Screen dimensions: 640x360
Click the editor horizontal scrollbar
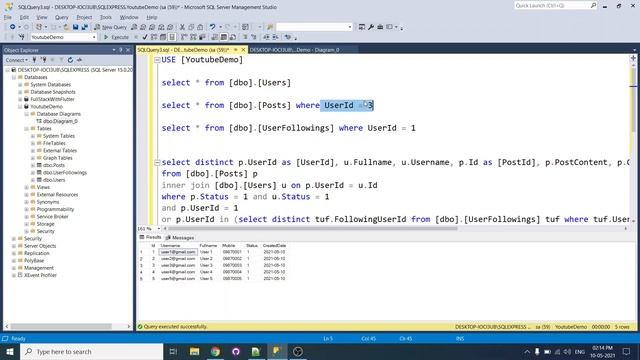click(x=312, y=229)
